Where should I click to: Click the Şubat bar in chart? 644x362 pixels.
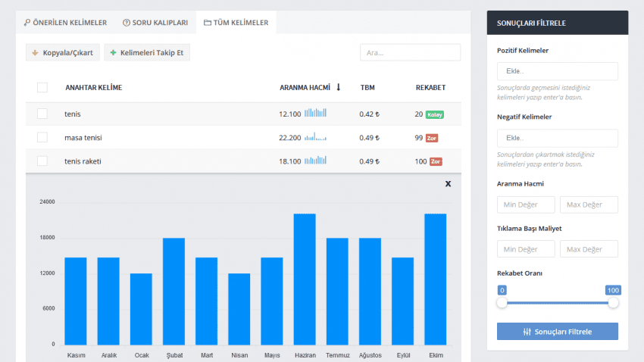(x=174, y=292)
